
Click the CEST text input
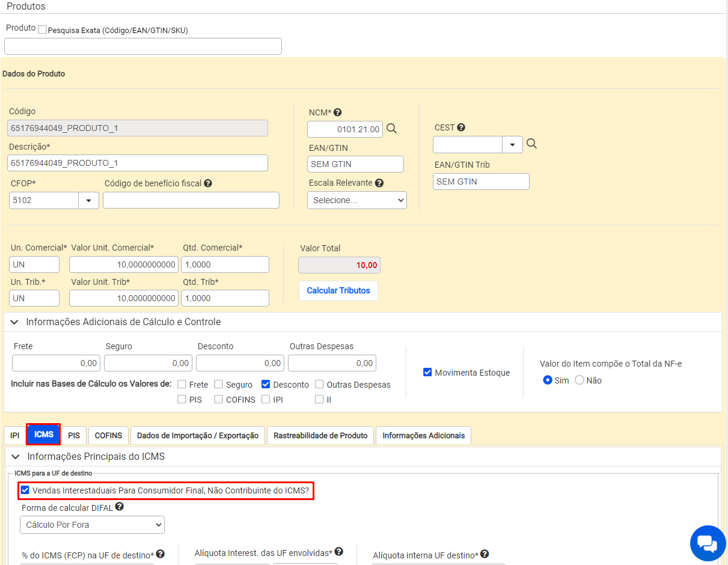pos(468,145)
